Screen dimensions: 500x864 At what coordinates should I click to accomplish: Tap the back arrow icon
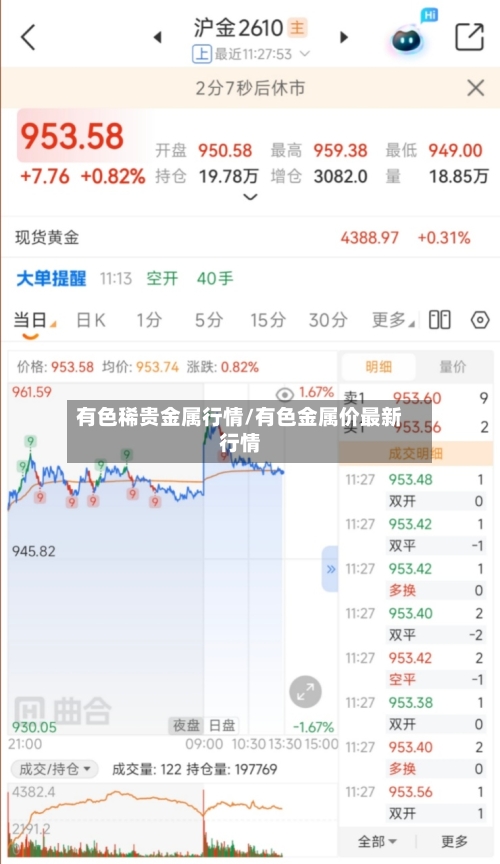pos(28,37)
